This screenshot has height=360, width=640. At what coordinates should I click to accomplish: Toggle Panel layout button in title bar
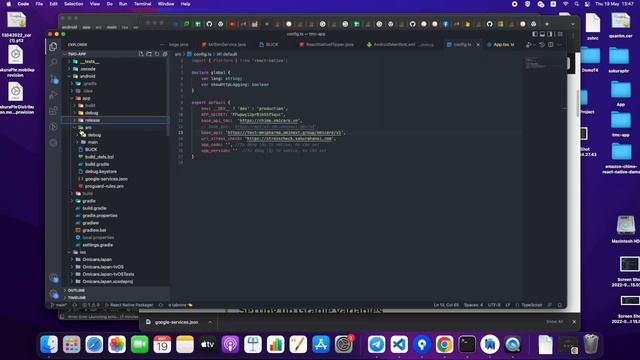(542, 34)
